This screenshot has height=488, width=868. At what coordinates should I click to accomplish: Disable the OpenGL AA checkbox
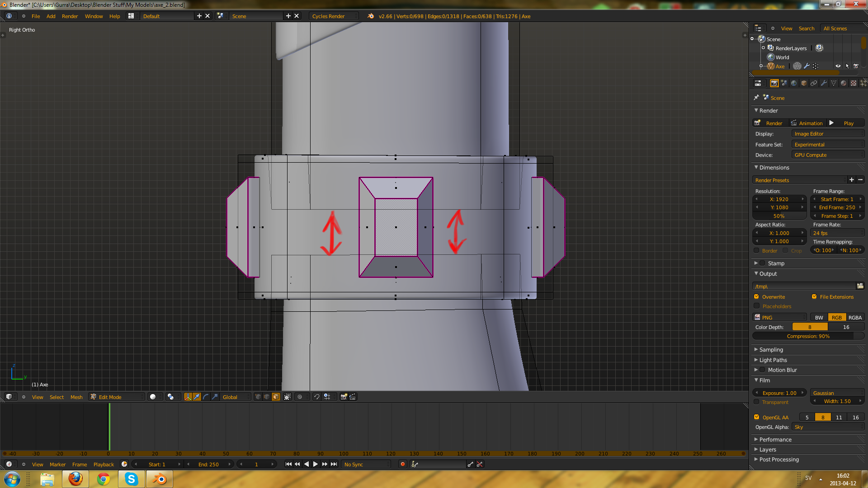756,417
